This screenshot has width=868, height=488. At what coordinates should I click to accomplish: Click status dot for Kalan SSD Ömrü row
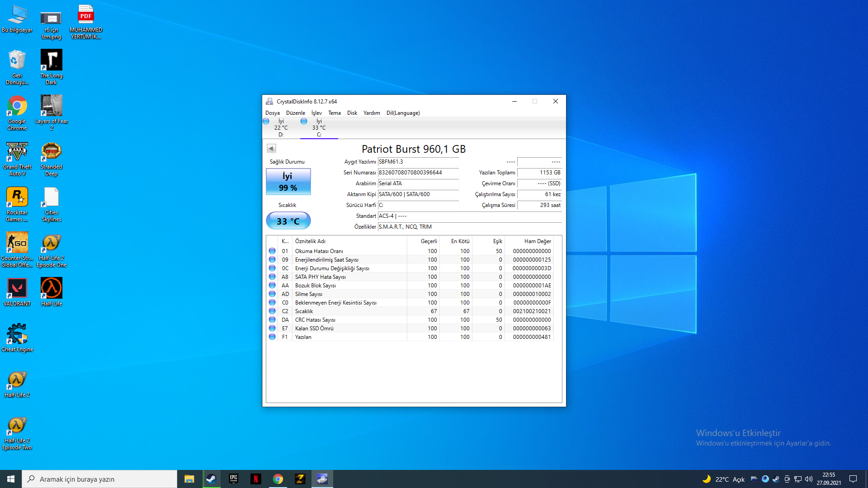click(272, 328)
